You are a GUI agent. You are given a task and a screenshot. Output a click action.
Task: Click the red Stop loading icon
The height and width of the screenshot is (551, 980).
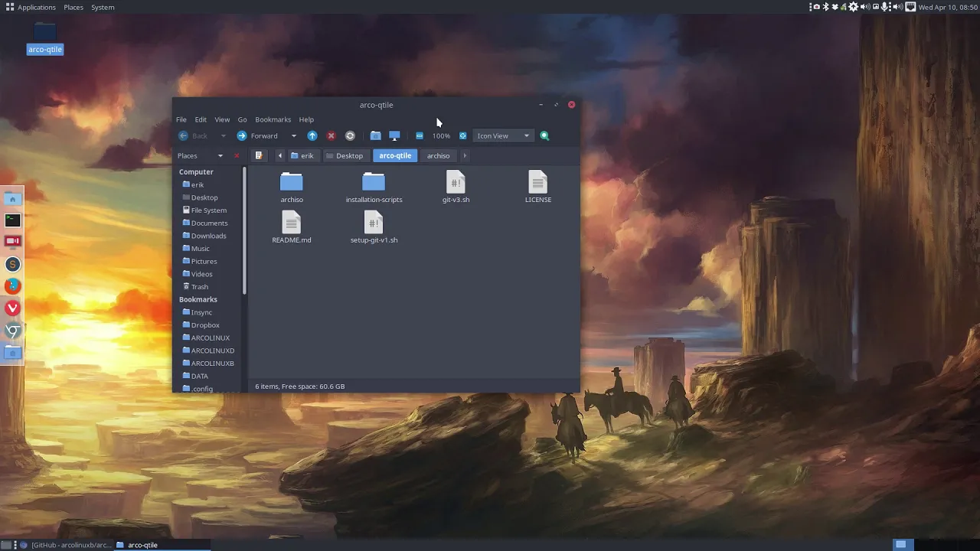click(331, 135)
